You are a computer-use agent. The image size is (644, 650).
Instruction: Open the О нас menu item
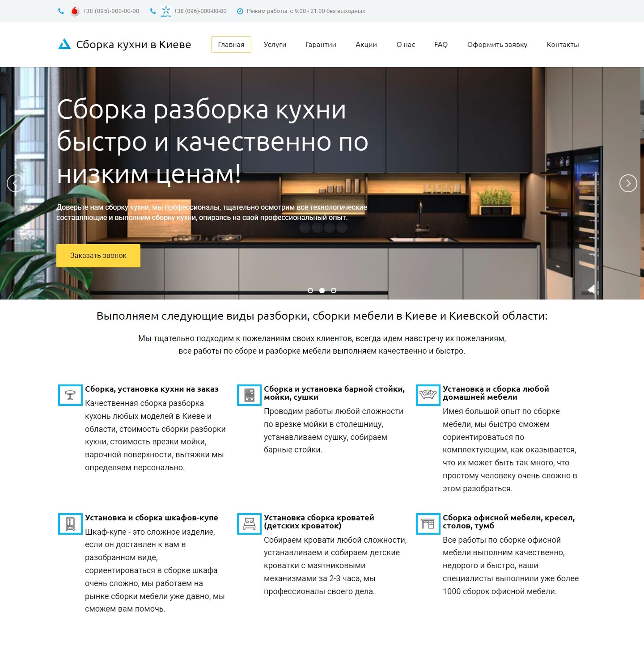[x=406, y=45]
